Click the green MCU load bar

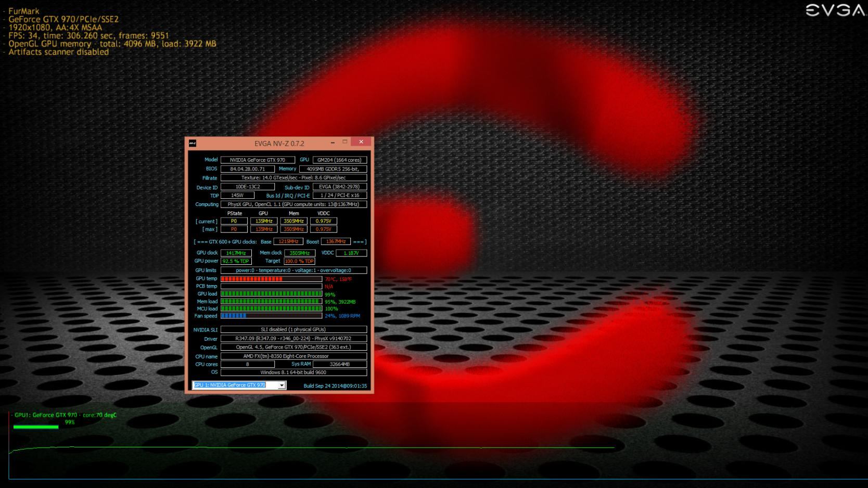271,309
